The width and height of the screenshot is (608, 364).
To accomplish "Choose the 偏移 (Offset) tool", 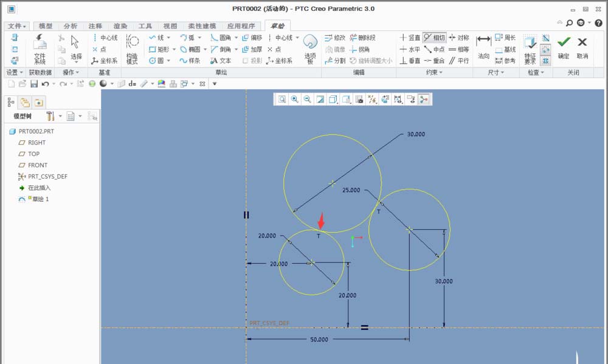I will (252, 38).
